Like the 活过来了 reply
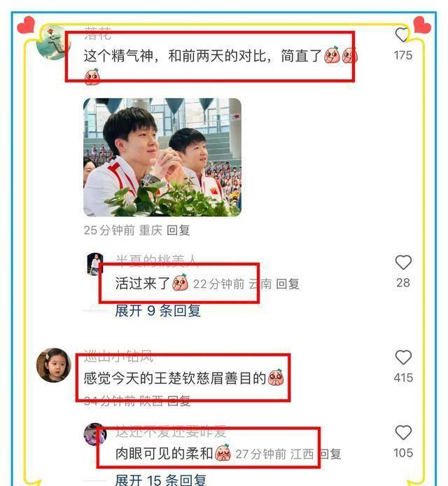This screenshot has width=448, height=486. point(403,263)
